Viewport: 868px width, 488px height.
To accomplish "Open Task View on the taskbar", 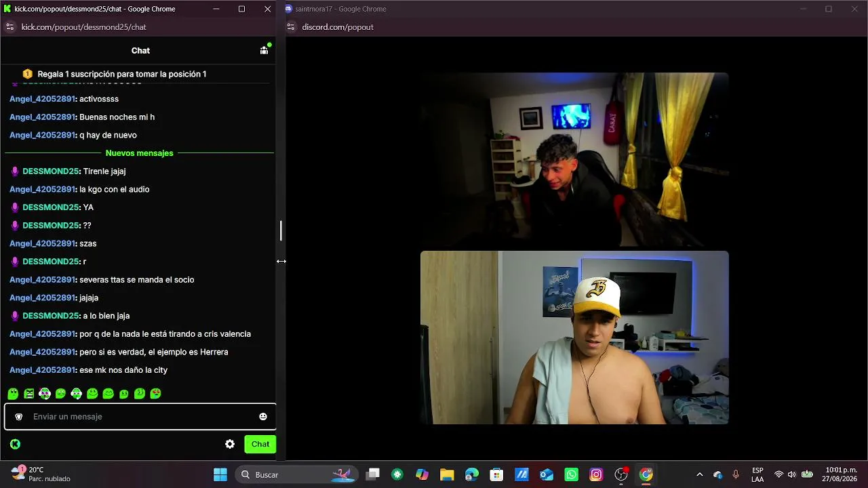I will tap(373, 474).
